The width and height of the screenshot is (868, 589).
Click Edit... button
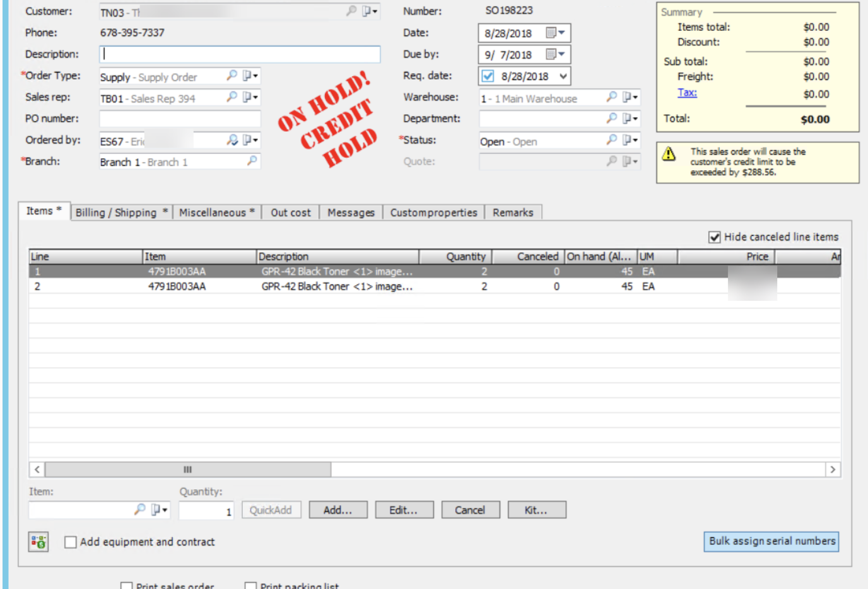404,510
